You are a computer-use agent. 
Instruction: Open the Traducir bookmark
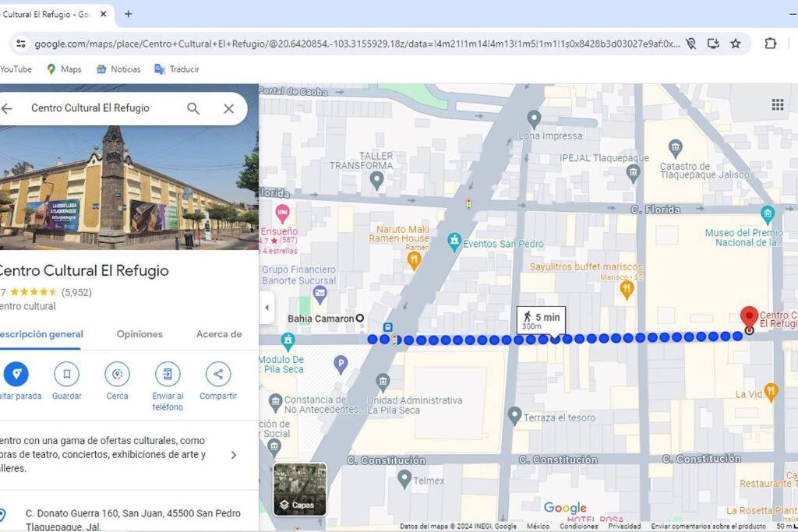pyautogui.click(x=177, y=69)
